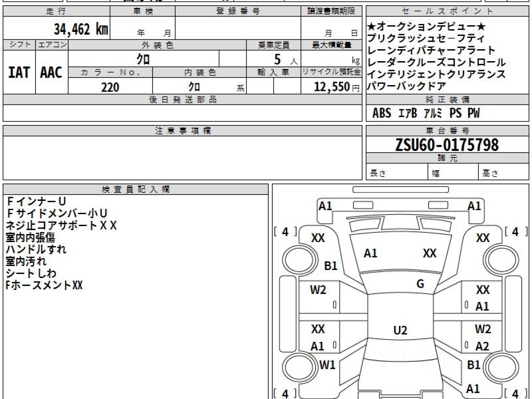
Task: Select アルミ in equipment list
Action: 433,113
